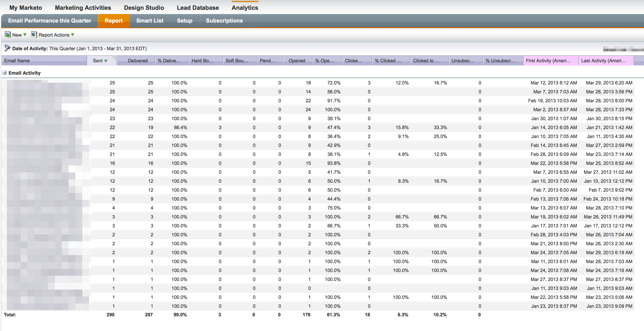Click Last Activity pink column header
Image resolution: width=644 pixels, height=331 pixels.
coord(603,61)
